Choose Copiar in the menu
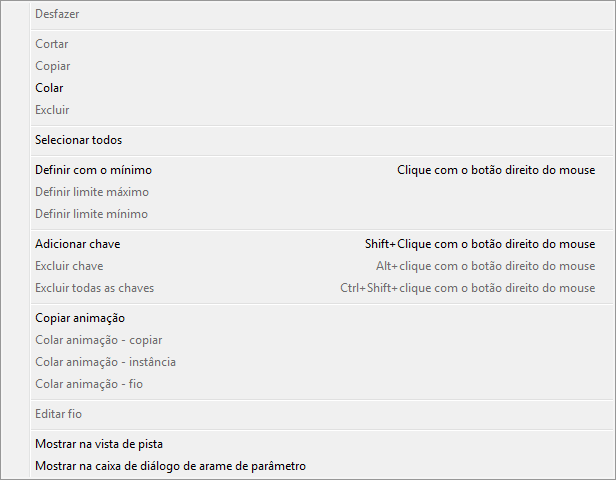 coord(53,66)
